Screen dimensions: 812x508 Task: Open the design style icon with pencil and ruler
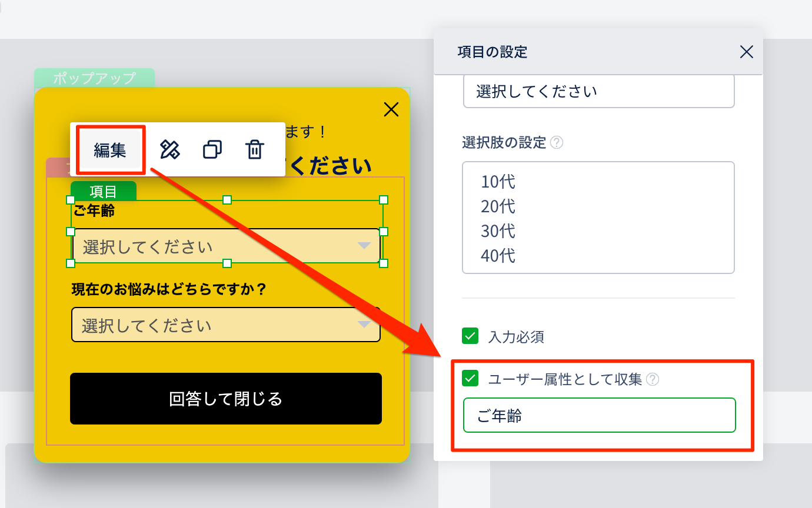tap(170, 150)
